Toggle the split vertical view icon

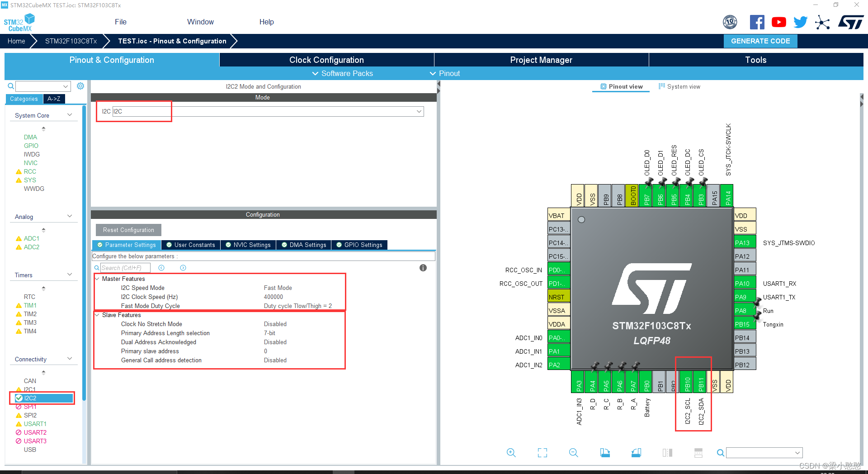[x=667, y=453]
